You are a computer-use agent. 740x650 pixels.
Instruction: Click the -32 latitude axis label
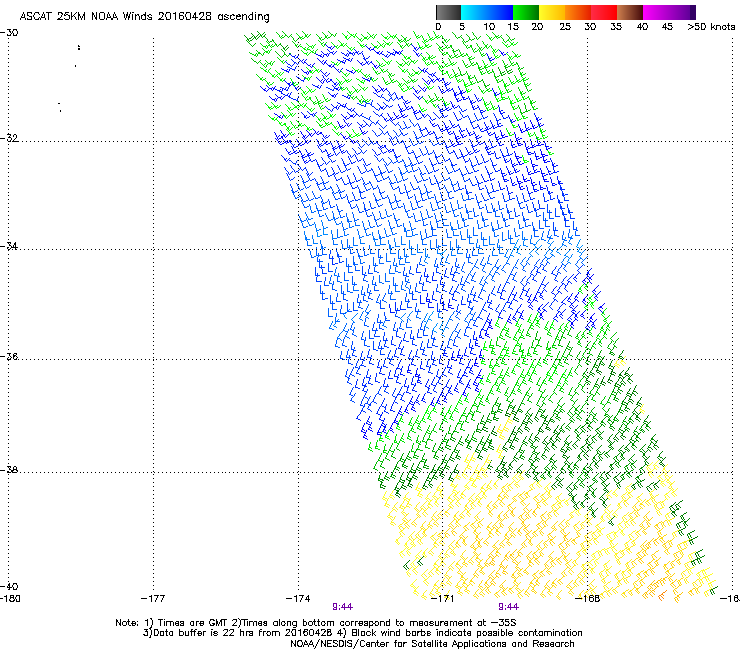point(9,138)
